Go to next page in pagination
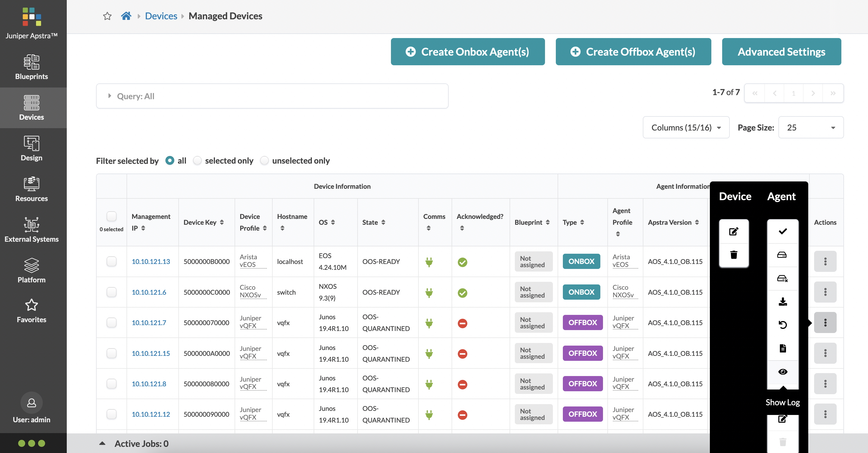This screenshot has height=453, width=868. [813, 93]
